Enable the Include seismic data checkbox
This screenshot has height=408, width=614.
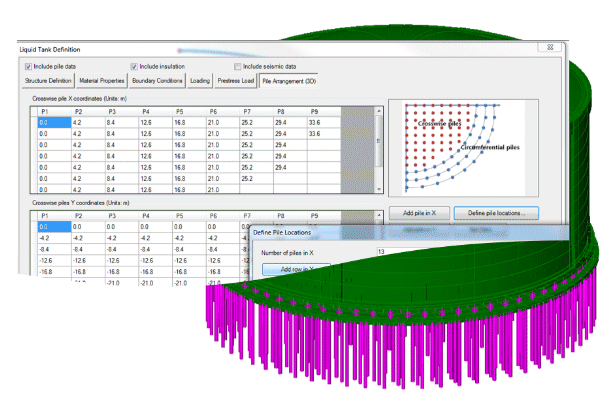(x=238, y=66)
